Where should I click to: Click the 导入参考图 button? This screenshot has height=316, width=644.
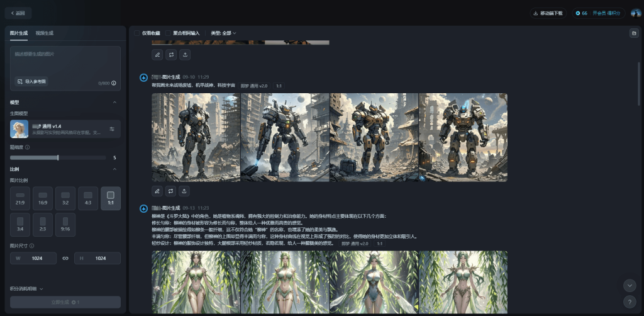[31, 81]
